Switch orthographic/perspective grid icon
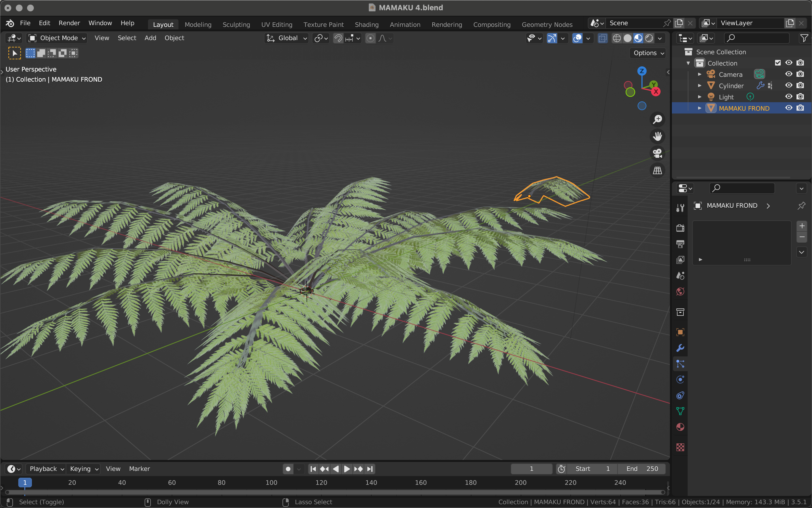The height and width of the screenshot is (508, 812). point(657,171)
